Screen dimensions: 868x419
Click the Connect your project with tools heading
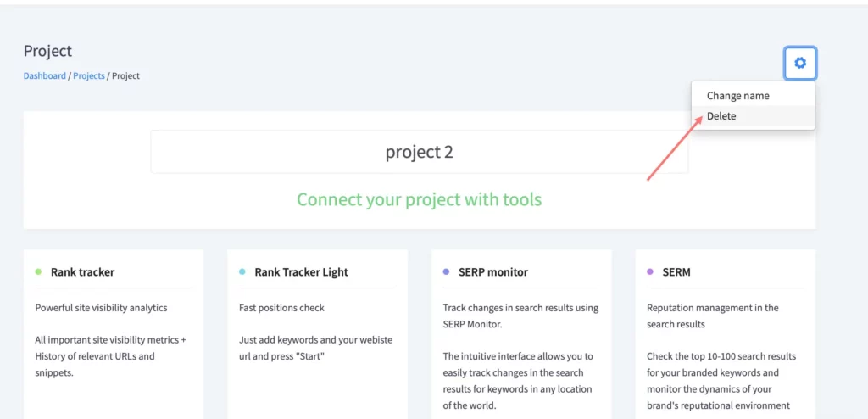tap(419, 199)
